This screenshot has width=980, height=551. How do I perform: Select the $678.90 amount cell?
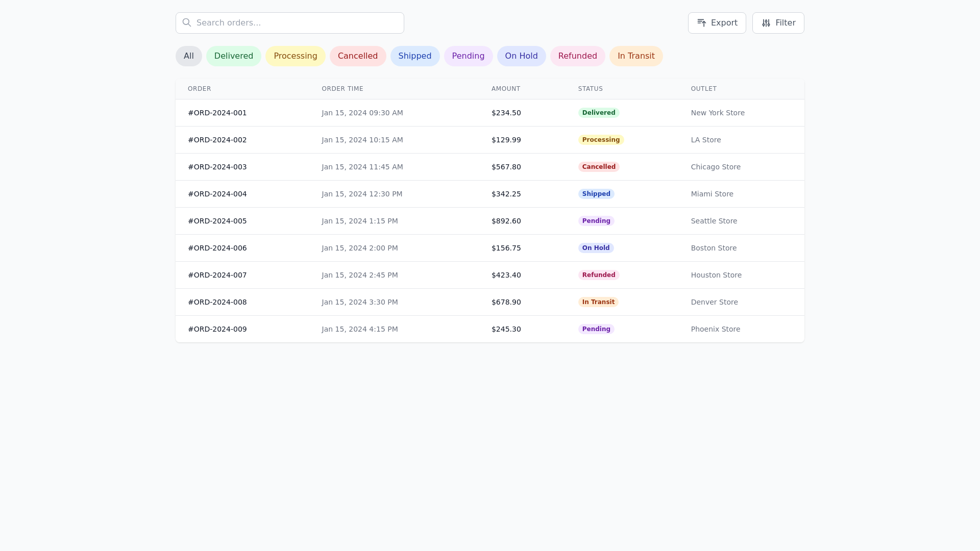click(506, 302)
